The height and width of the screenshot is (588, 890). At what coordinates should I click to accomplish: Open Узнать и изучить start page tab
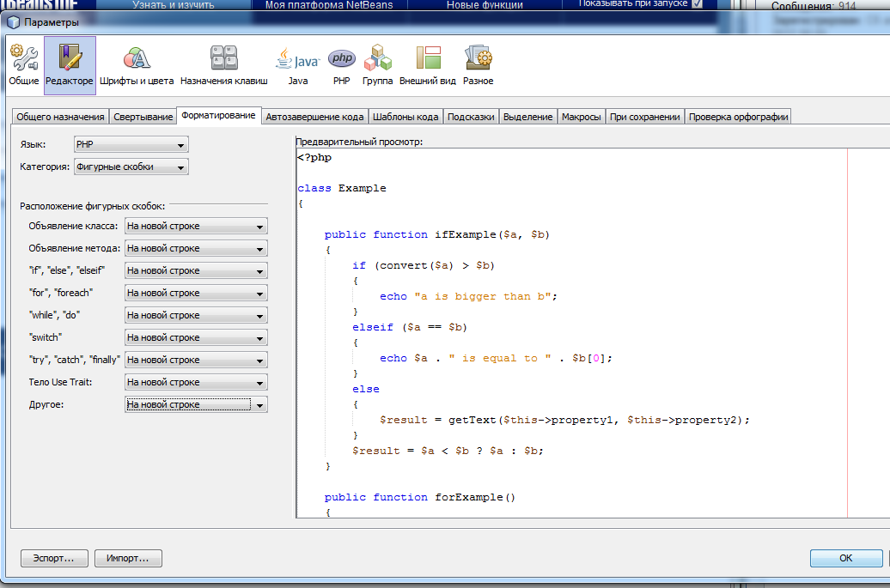[x=174, y=4]
